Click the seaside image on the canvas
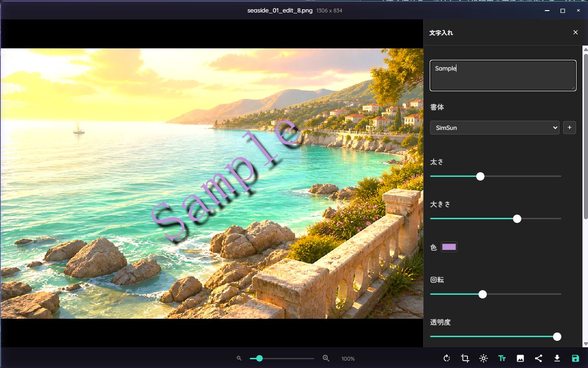This screenshot has width=588, height=368. [212, 183]
